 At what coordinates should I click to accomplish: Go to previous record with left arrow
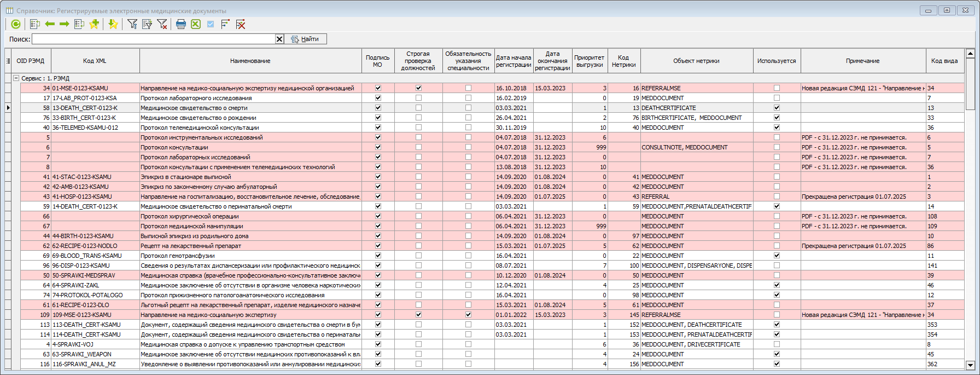[x=50, y=24]
